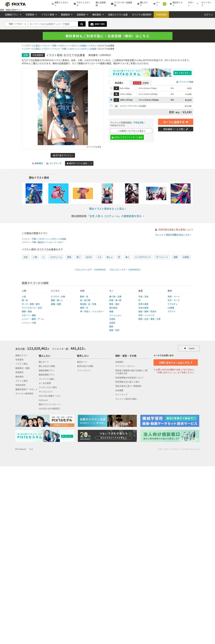Screen dimensions: 215x644
Task: Open the shopping cart (カート)
Action: point(160,4)
